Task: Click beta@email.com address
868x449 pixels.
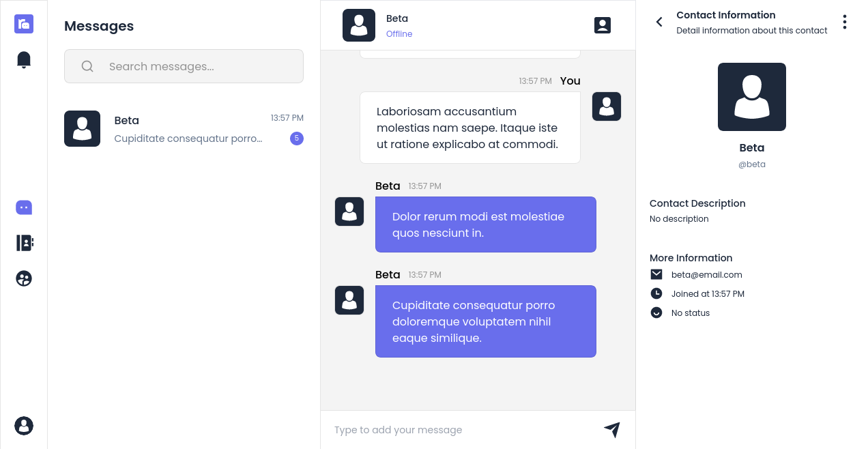Action: [x=706, y=274]
